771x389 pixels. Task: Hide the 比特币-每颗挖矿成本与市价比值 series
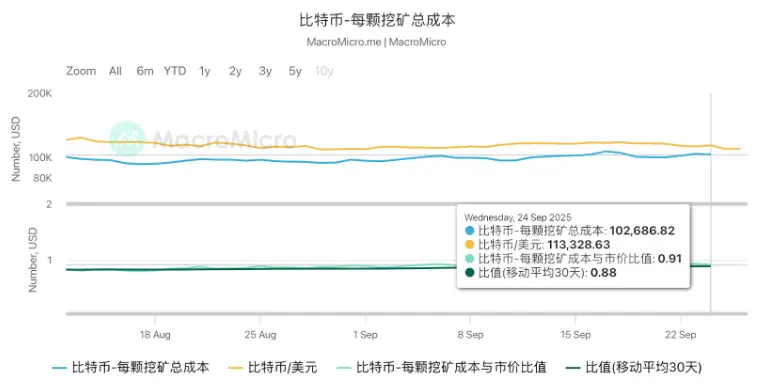pos(442,367)
